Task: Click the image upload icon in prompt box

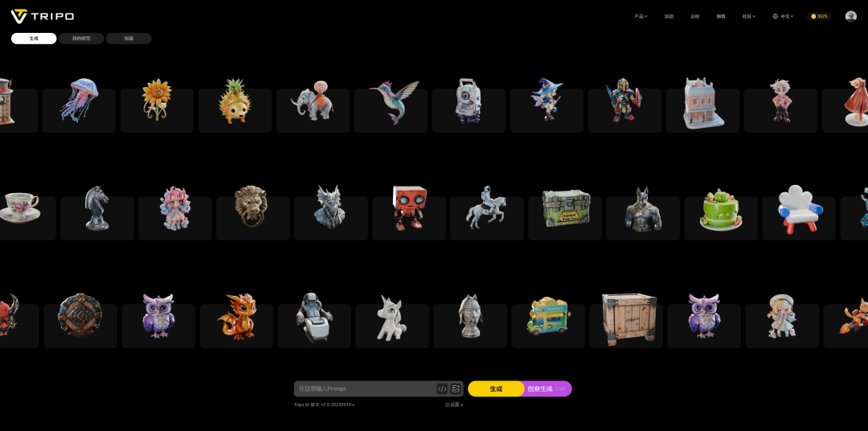Action: pyautogui.click(x=456, y=389)
